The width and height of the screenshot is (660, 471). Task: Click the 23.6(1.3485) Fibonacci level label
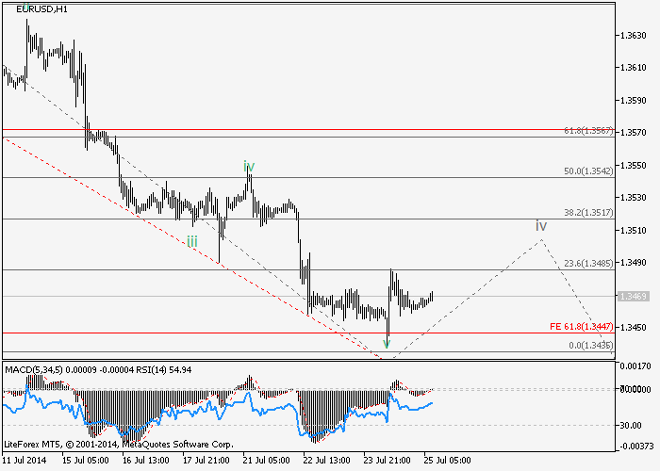tap(588, 264)
